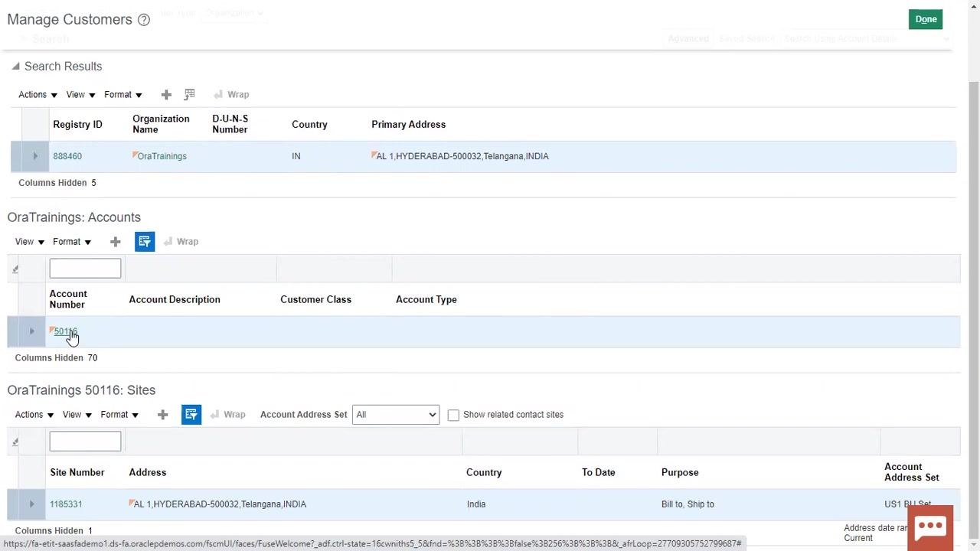Open View menu in Search Results toolbar
This screenshot has height=551, width=980.
pos(80,94)
